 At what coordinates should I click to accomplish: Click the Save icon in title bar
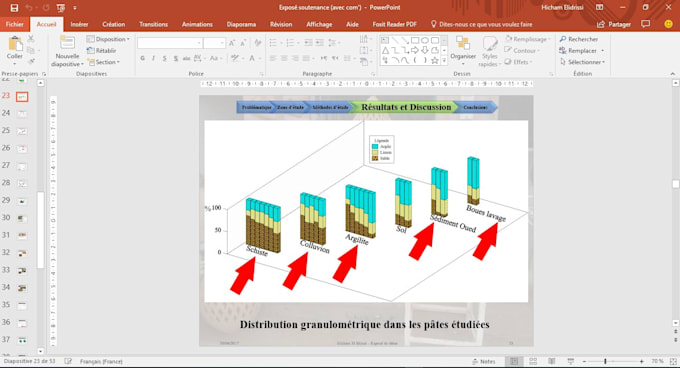(x=14, y=8)
